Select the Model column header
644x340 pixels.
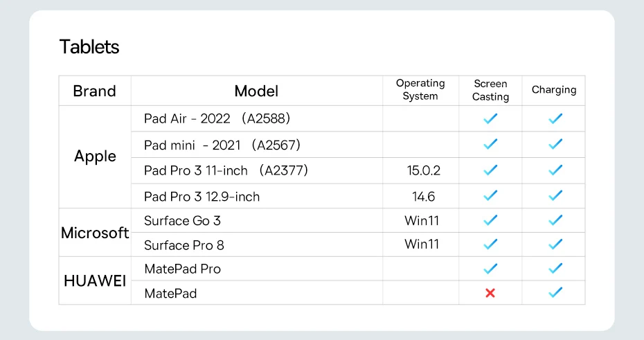point(256,91)
